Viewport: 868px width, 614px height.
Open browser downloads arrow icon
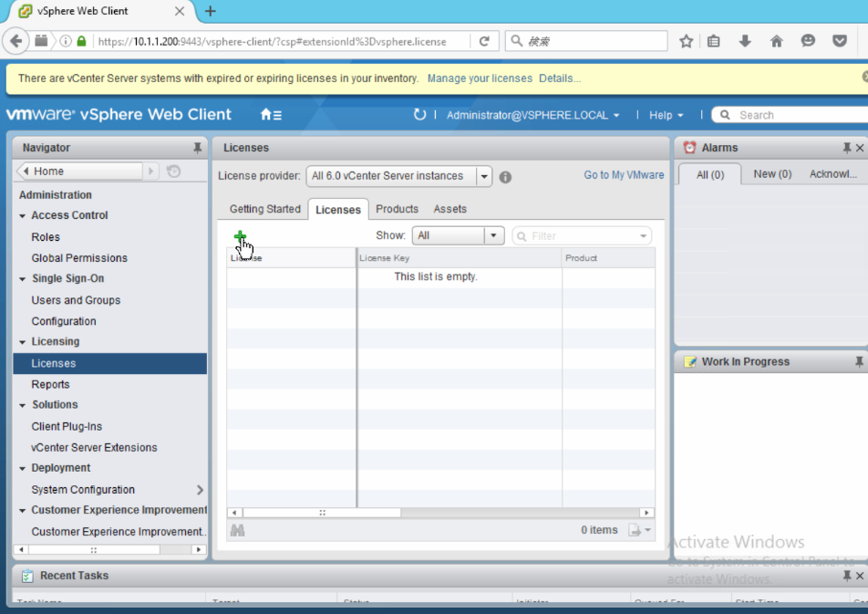pyautogui.click(x=745, y=41)
